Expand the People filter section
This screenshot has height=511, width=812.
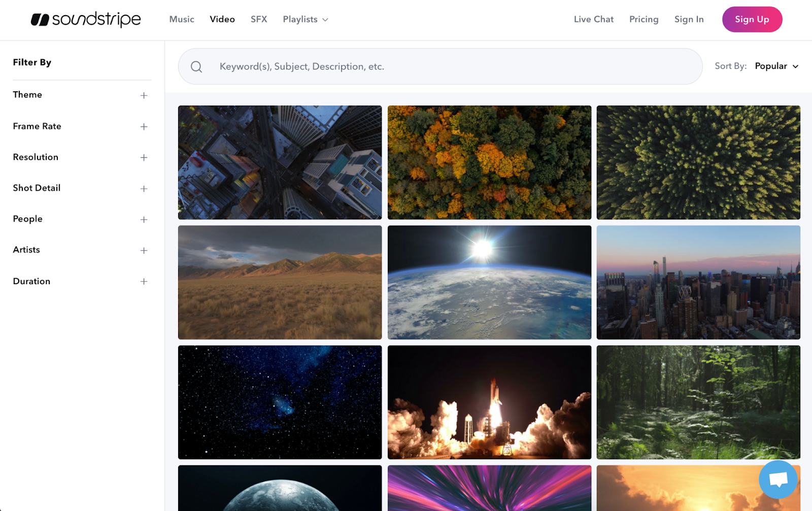tap(144, 219)
